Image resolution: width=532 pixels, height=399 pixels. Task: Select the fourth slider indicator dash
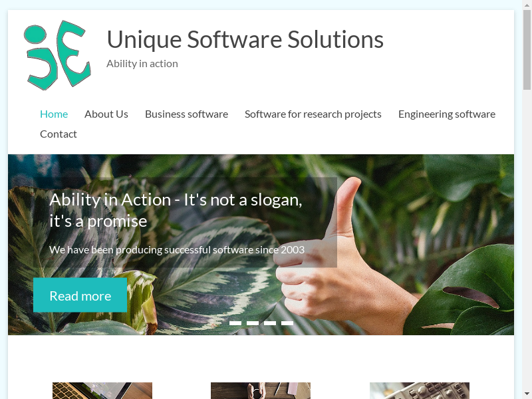287,323
